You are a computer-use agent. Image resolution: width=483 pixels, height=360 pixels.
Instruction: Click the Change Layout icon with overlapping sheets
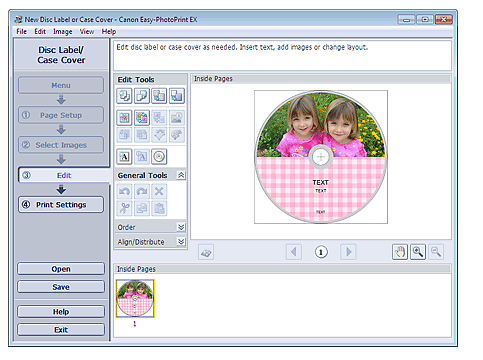click(142, 96)
